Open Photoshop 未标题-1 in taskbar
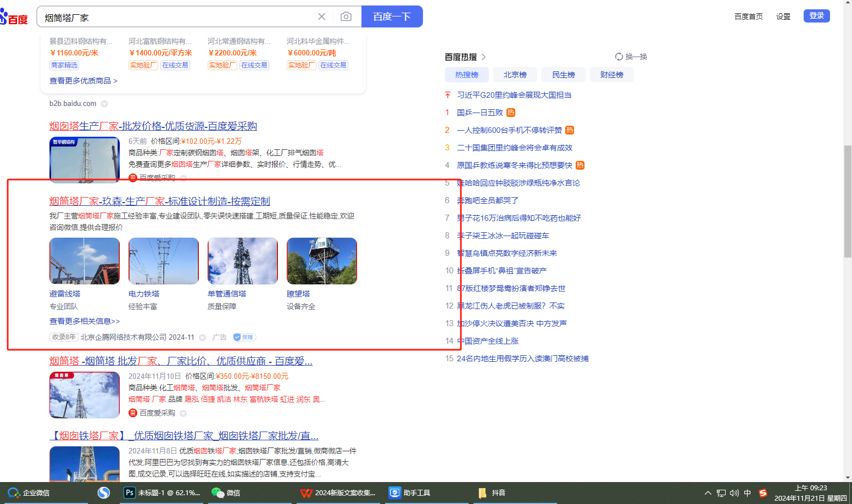Viewport: 852px width, 504px height. click(x=162, y=492)
